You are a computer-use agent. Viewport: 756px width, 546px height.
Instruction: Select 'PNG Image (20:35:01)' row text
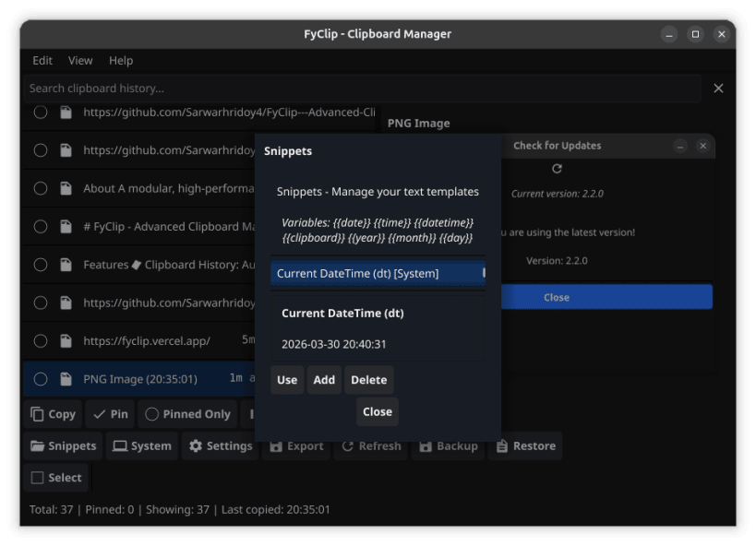(140, 379)
